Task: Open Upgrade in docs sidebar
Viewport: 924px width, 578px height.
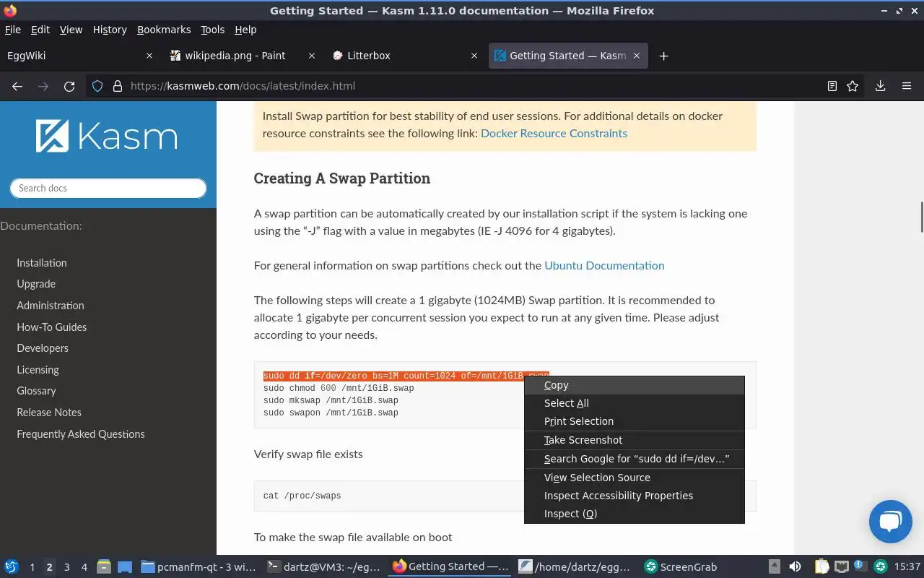Action: pyautogui.click(x=36, y=284)
